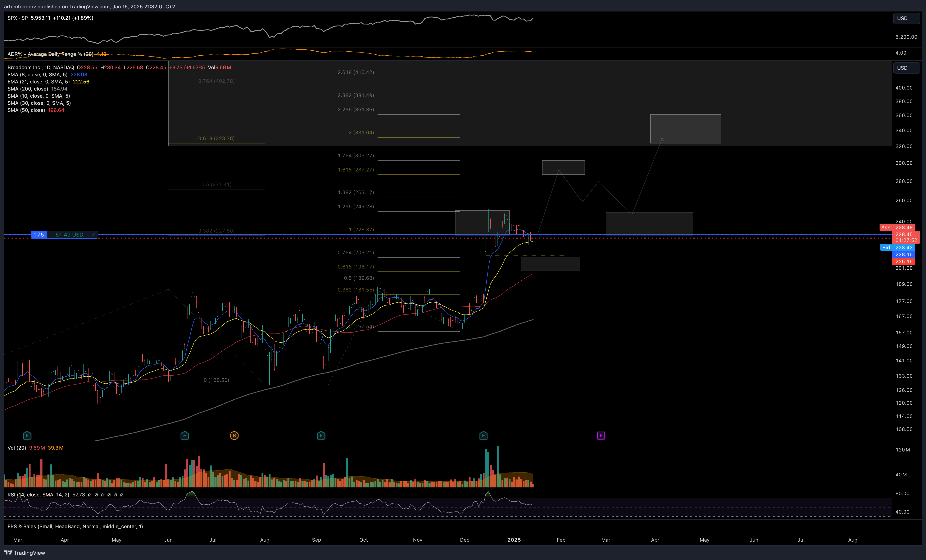The height and width of the screenshot is (560, 926).
Task: Click the 1.382 (263.17) Fibonacci label
Action: point(355,192)
